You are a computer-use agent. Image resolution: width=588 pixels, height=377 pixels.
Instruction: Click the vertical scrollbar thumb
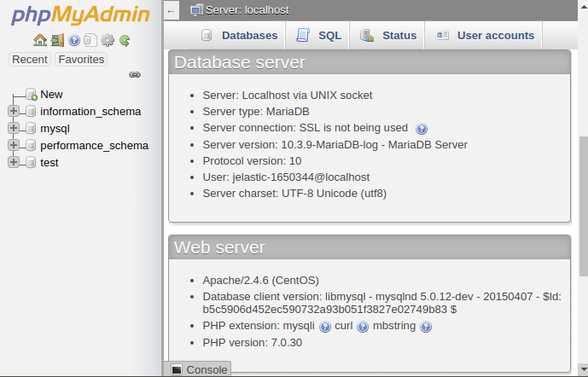tap(584, 206)
